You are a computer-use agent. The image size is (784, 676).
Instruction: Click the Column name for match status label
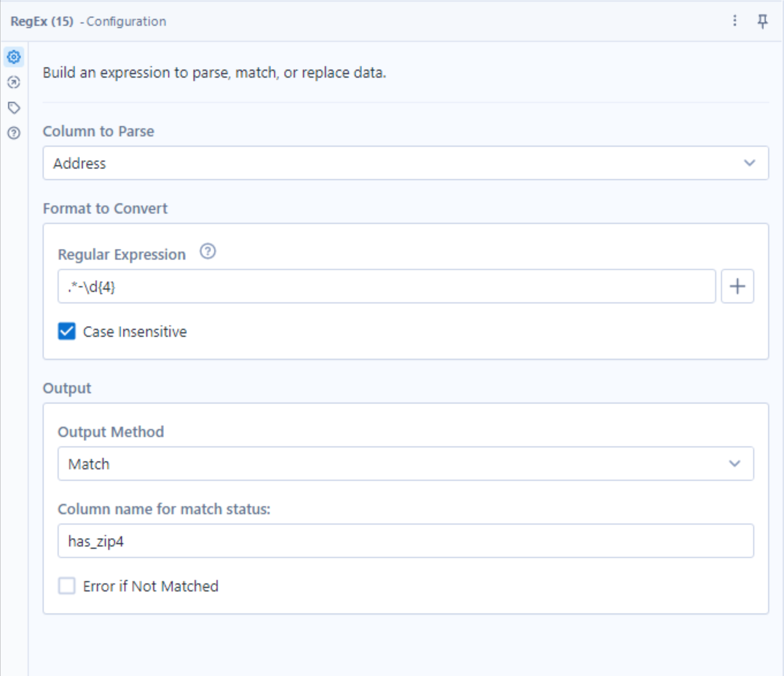click(164, 509)
